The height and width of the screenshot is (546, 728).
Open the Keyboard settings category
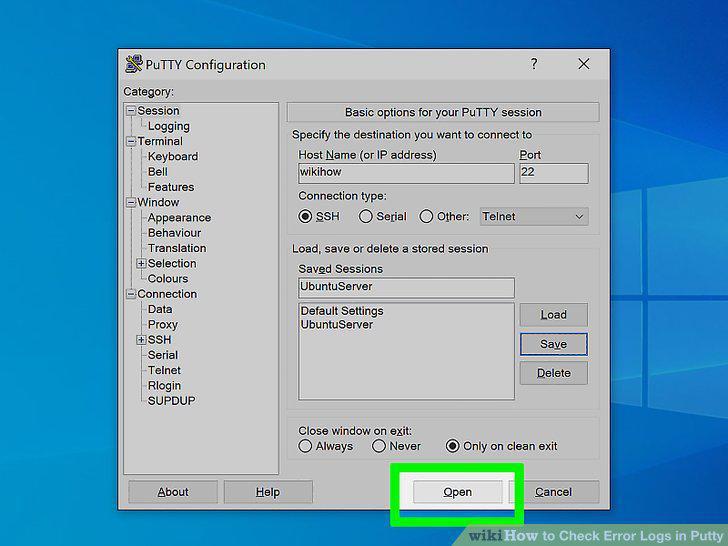click(173, 156)
